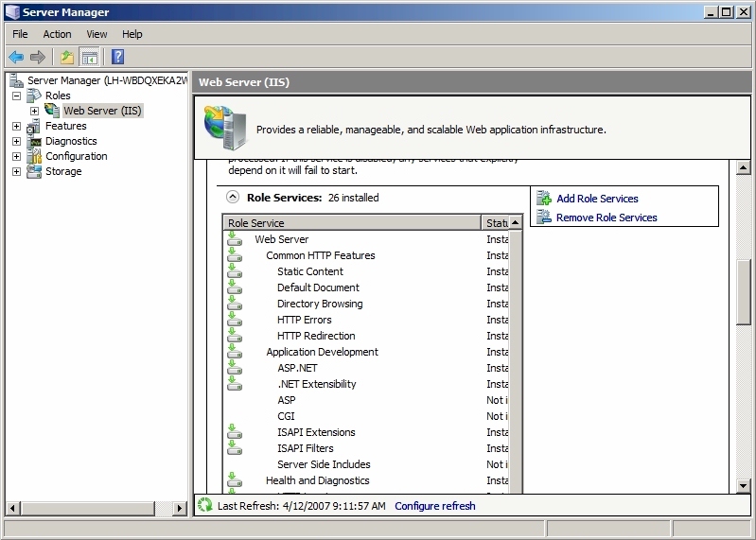
Task: Collapse the Roles tree node
Action: point(16,96)
